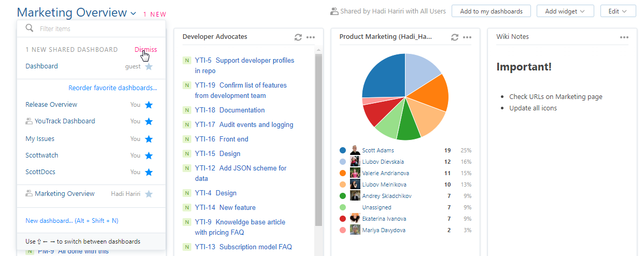Open Product Marketing widget options menu
The width and height of the screenshot is (644, 256).
pos(467,37)
